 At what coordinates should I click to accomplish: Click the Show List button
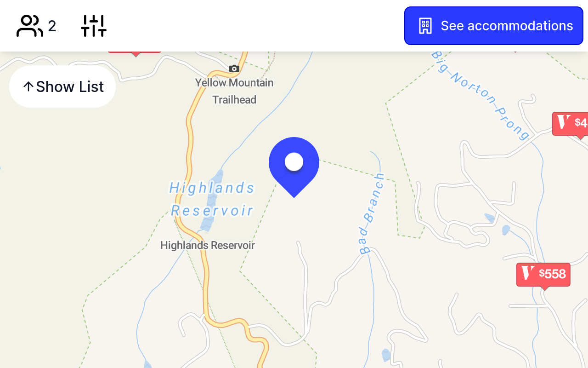pyautogui.click(x=62, y=86)
